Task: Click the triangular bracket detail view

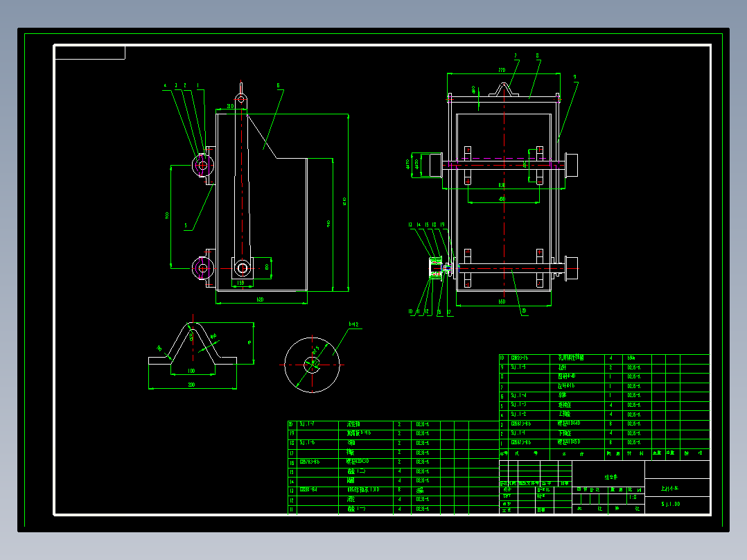Action: coord(193,343)
